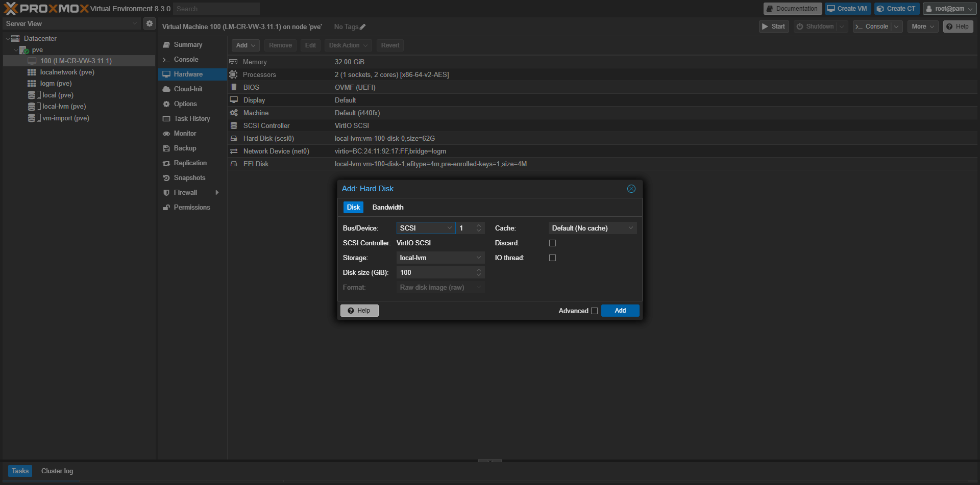980x485 pixels.
Task: Click the blue Add button in dialog
Action: coord(620,311)
